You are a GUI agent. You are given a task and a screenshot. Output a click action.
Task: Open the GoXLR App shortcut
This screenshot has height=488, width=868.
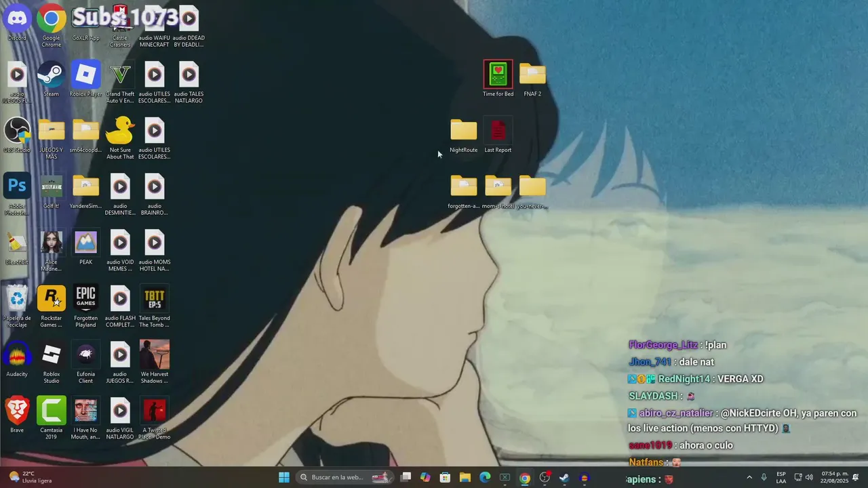tap(86, 24)
